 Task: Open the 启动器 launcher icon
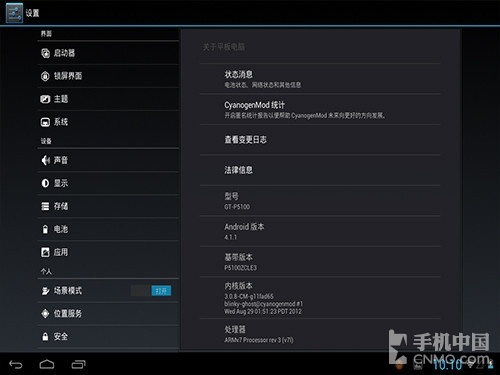[x=45, y=53]
